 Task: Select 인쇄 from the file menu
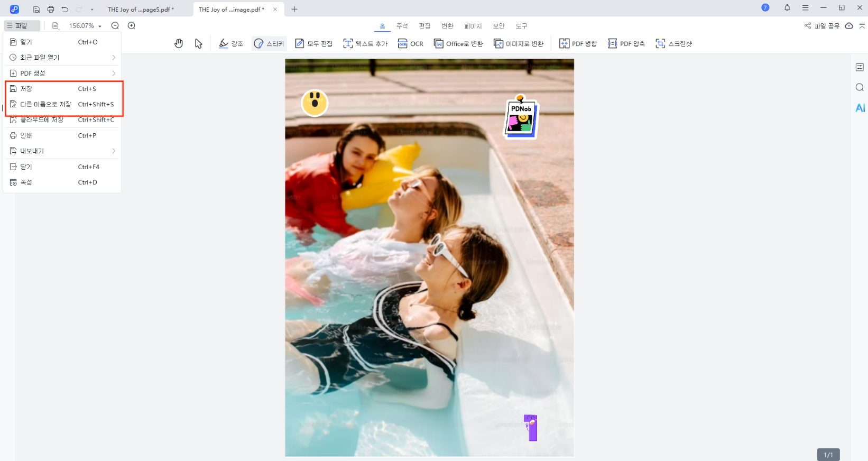click(x=62, y=135)
